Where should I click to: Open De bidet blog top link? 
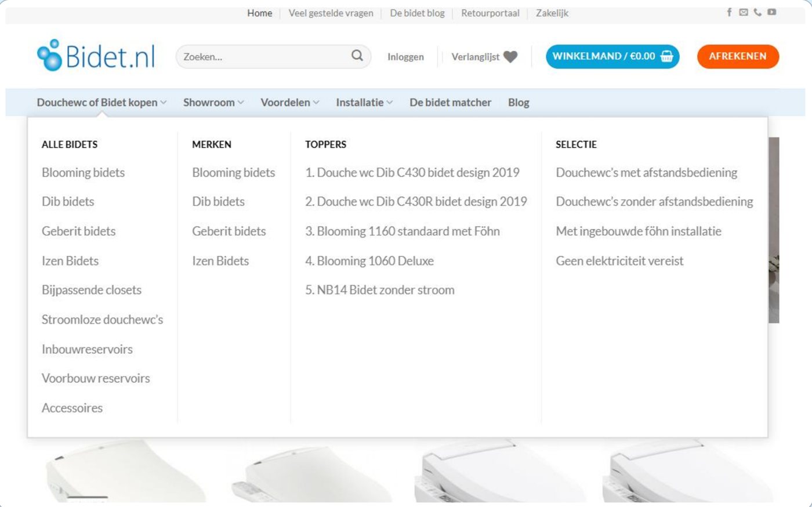coord(418,13)
